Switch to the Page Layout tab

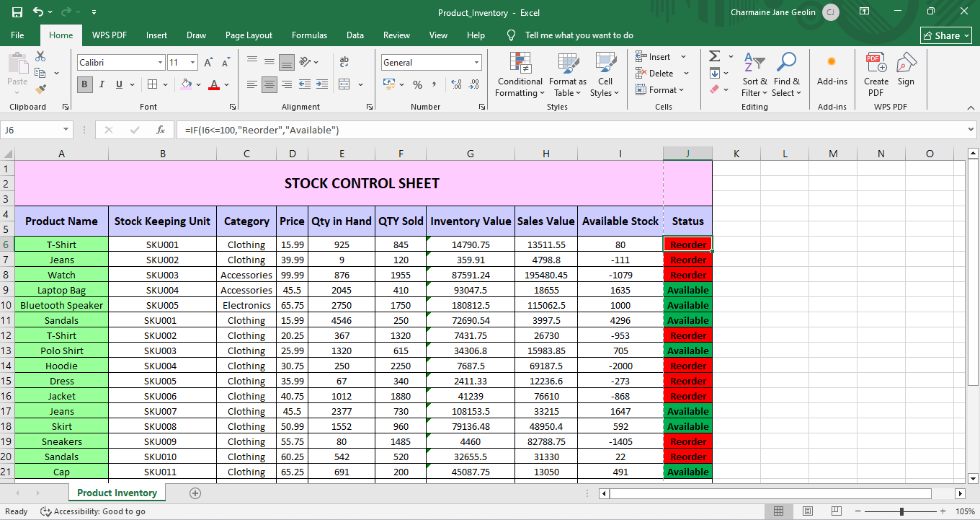249,35
